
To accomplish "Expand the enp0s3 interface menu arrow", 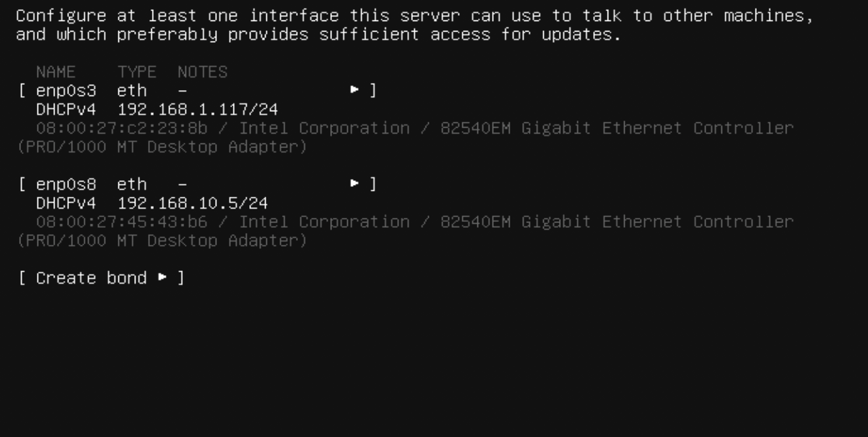I will pos(355,91).
